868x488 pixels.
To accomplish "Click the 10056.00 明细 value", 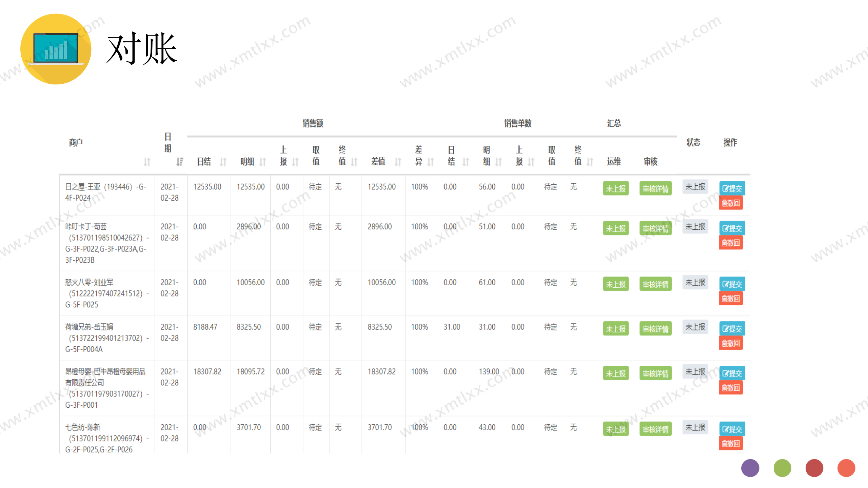I will [251, 282].
